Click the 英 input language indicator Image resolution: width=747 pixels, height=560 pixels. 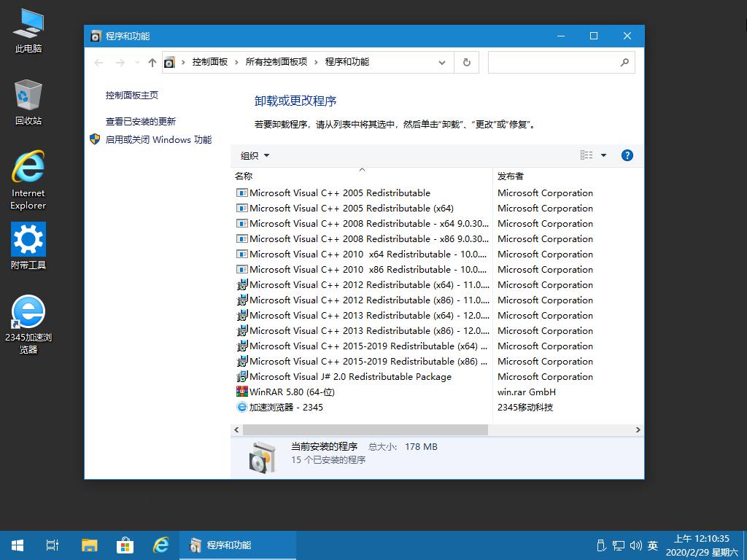(653, 545)
